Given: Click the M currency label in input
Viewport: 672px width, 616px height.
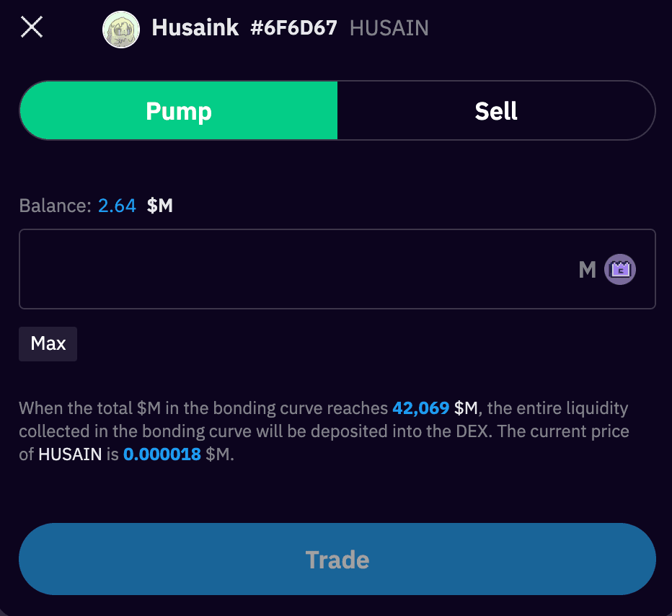Looking at the screenshot, I should click(588, 270).
